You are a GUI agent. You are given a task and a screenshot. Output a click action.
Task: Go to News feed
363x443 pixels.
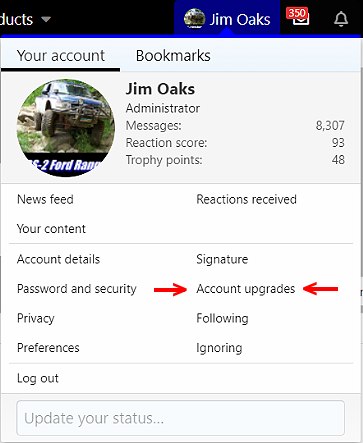click(x=45, y=199)
